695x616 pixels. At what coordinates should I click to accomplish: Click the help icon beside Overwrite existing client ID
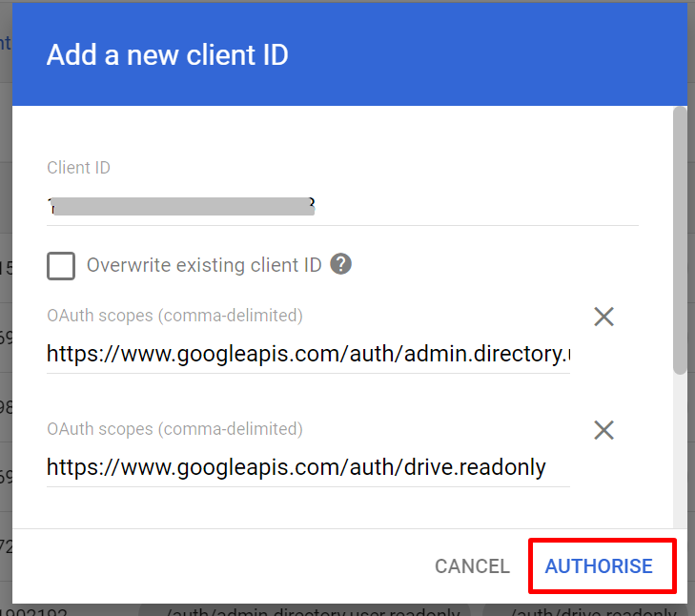341,265
